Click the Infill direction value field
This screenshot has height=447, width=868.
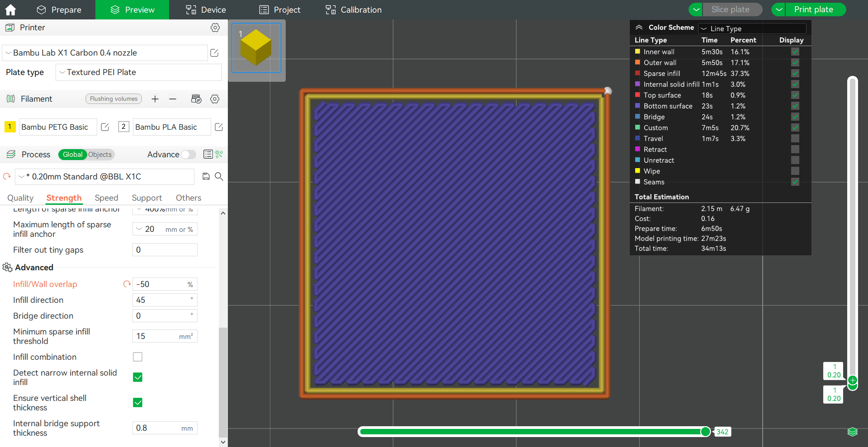pos(165,300)
